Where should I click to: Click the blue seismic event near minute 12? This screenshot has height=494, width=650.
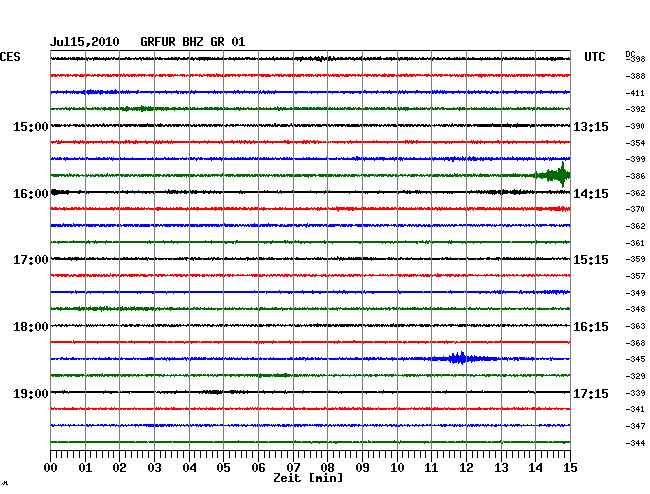[463, 358]
